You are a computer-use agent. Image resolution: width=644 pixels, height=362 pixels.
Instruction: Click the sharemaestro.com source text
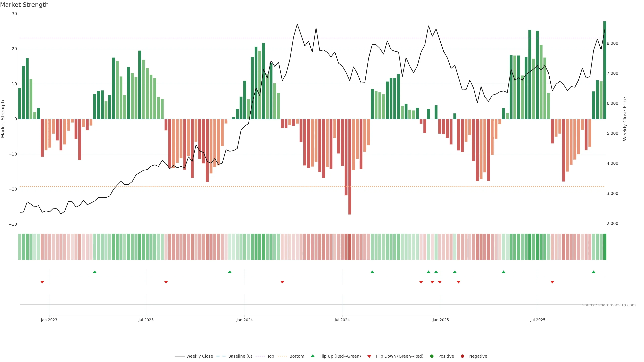[609, 305]
